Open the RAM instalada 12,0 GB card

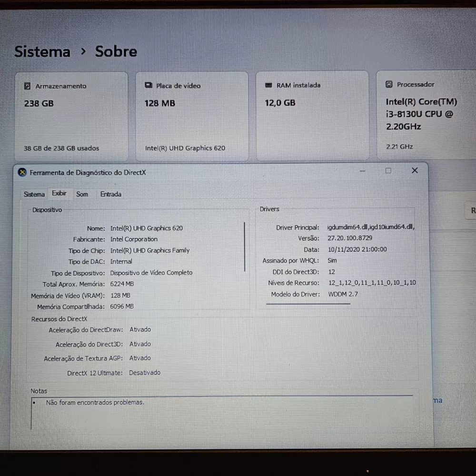(312, 116)
